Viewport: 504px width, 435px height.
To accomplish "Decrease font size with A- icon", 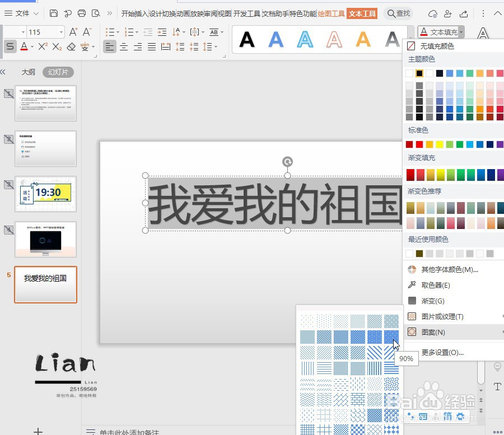I will (x=86, y=32).
